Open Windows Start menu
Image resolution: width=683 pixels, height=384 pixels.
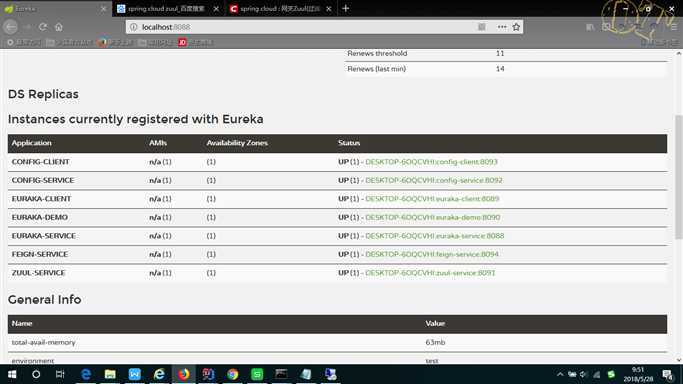pyautogui.click(x=12, y=374)
